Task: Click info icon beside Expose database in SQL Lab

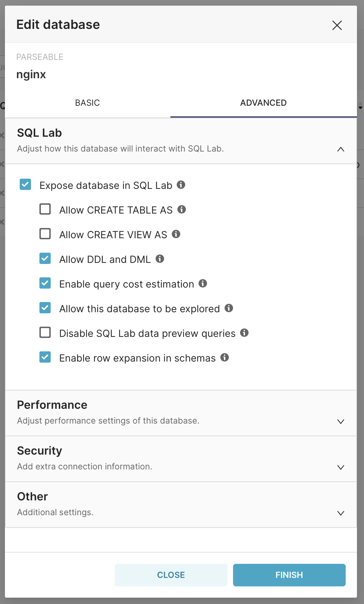Action: pyautogui.click(x=181, y=185)
